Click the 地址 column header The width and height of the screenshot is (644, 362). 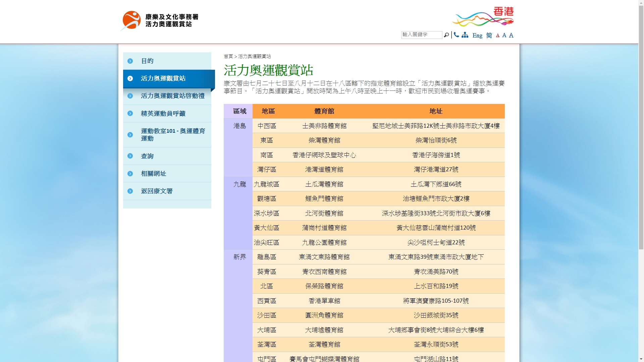pos(436,111)
